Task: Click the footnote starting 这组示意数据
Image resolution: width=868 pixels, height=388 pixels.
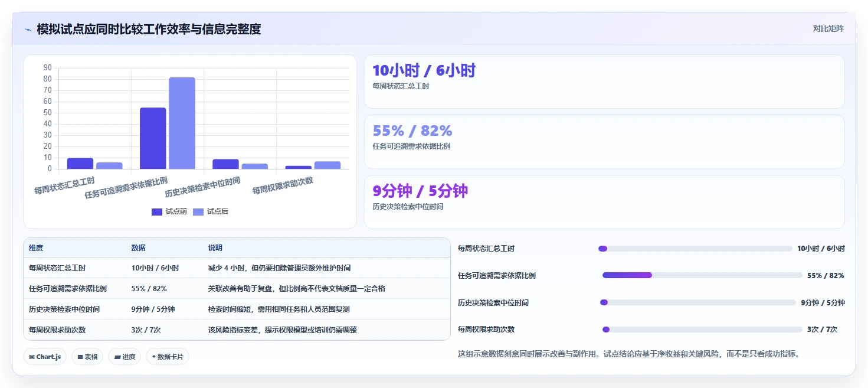Action: [628, 354]
